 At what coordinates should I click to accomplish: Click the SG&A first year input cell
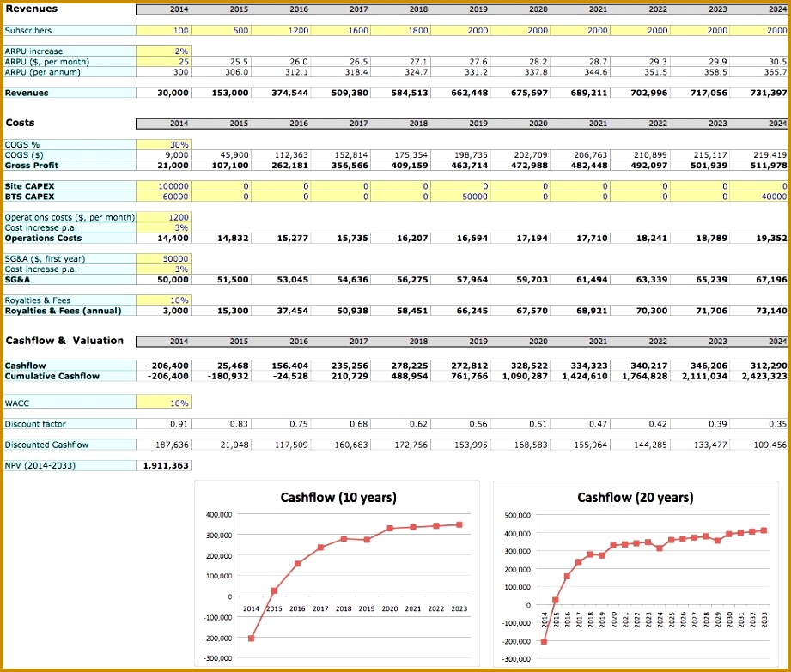tap(165, 257)
